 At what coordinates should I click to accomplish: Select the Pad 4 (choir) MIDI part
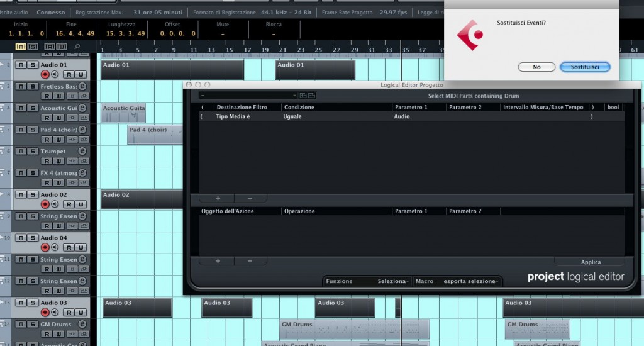pyautogui.click(x=155, y=135)
